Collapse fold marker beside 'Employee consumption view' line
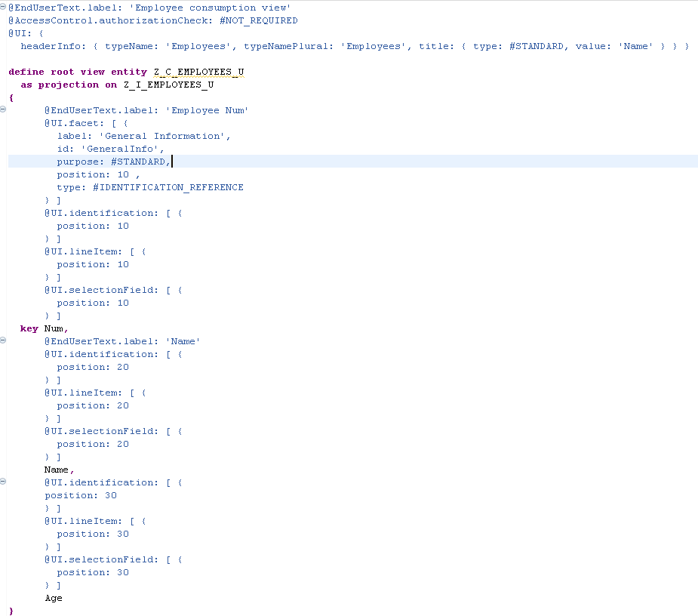 coord(3,6)
